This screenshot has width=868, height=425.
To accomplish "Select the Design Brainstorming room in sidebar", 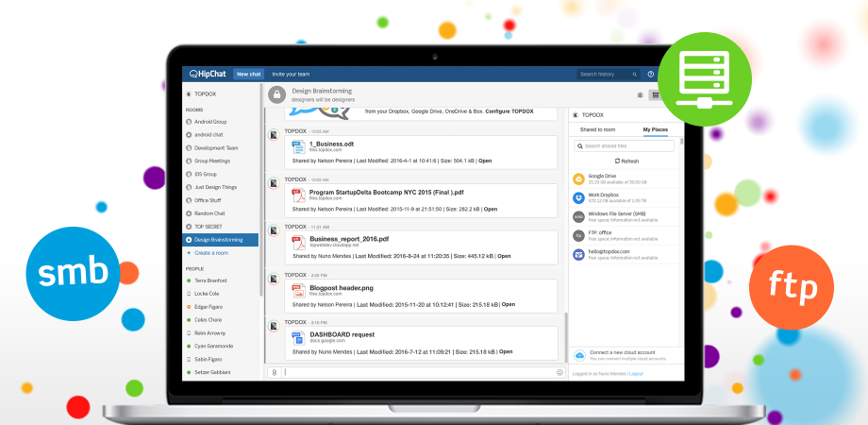I will (x=221, y=240).
